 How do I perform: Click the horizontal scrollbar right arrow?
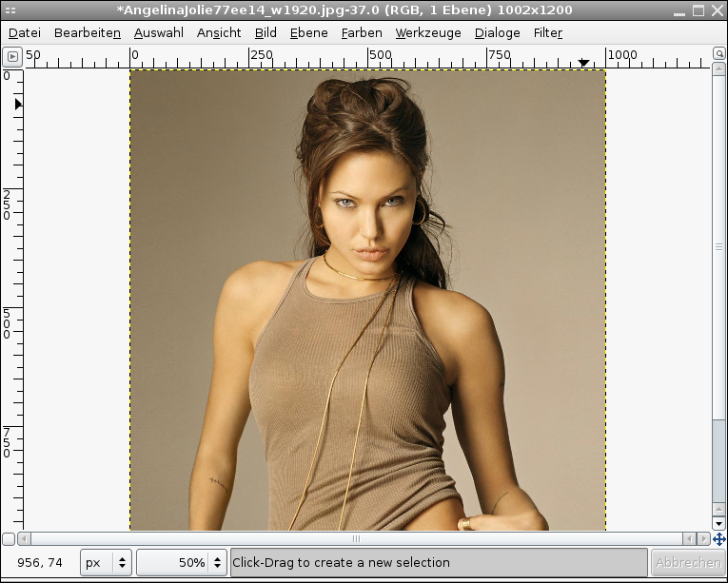point(705,539)
